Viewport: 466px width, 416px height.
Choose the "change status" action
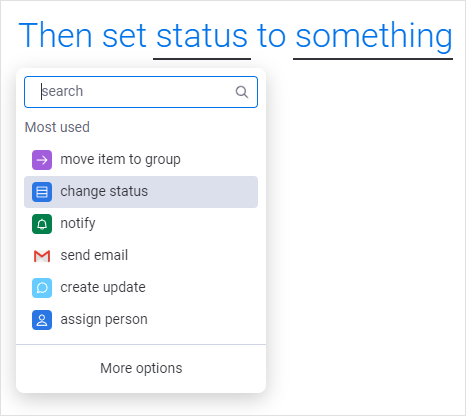click(141, 192)
